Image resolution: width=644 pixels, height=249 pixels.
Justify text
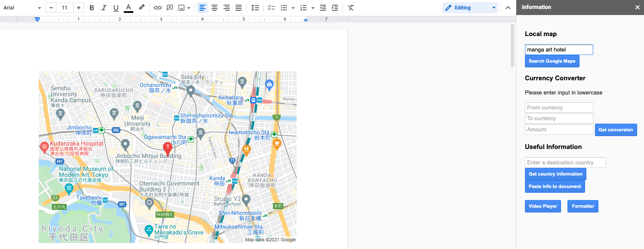coord(239,8)
